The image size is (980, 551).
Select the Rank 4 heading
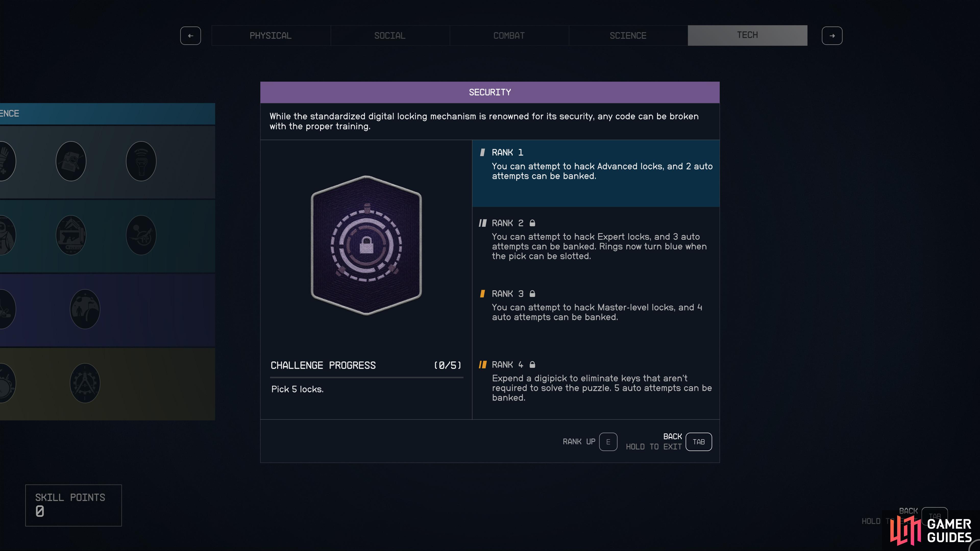(x=508, y=364)
